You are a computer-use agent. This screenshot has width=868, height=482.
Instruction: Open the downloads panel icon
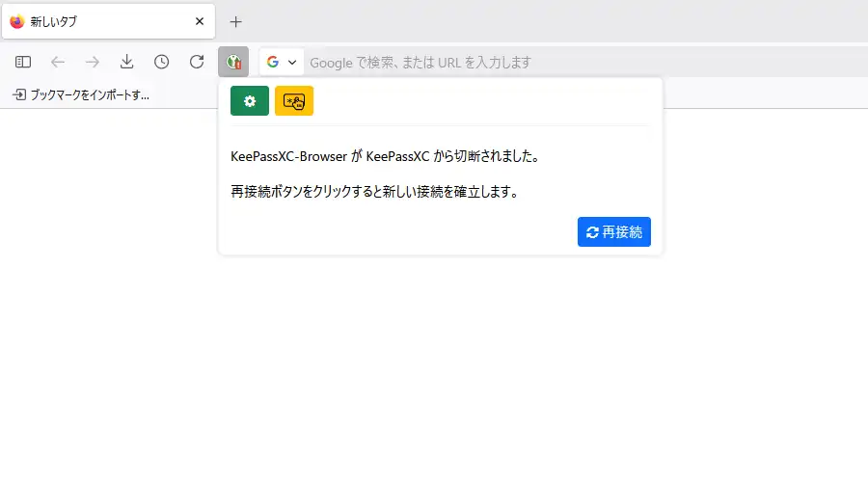[126, 62]
